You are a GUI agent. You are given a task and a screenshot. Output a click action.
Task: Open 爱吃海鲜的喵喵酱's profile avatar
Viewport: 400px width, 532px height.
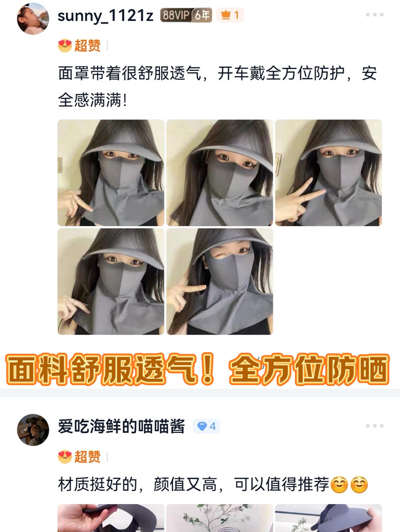coord(33,430)
